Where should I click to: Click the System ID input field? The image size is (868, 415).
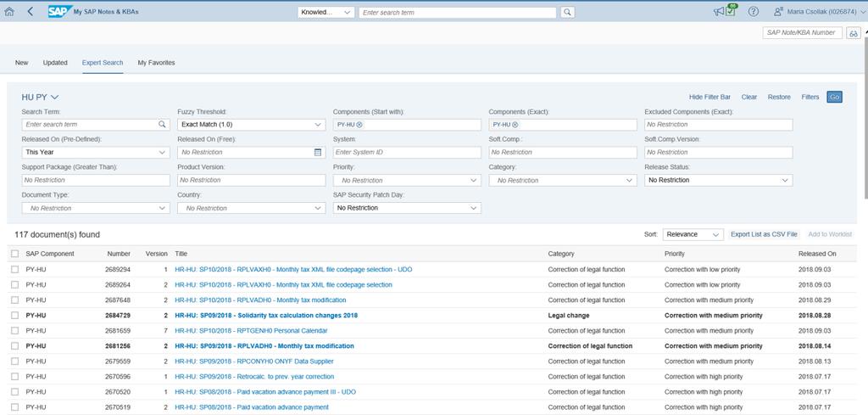tap(407, 153)
